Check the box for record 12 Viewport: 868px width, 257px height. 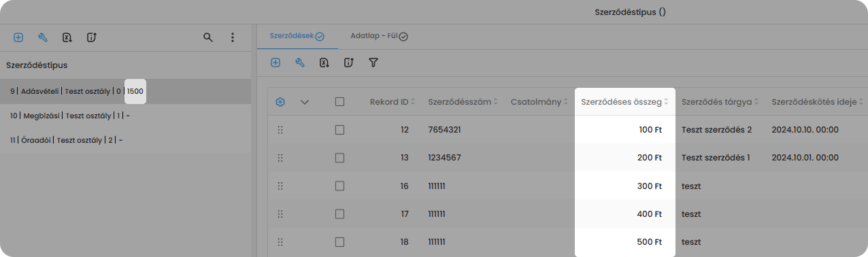pos(340,129)
